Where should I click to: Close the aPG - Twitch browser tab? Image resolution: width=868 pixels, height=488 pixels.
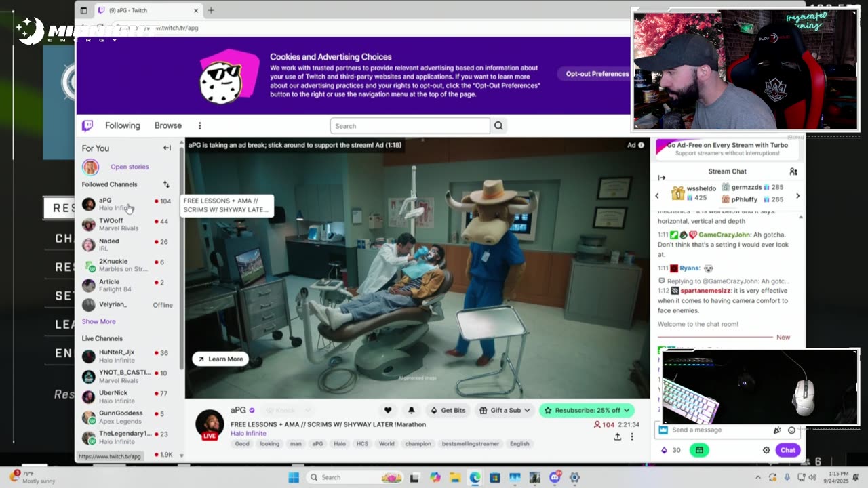[x=196, y=10]
